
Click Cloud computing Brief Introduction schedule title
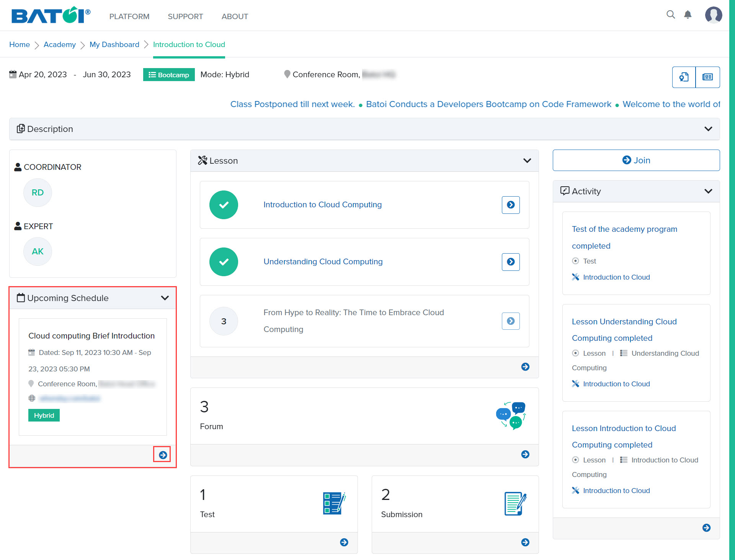click(91, 336)
